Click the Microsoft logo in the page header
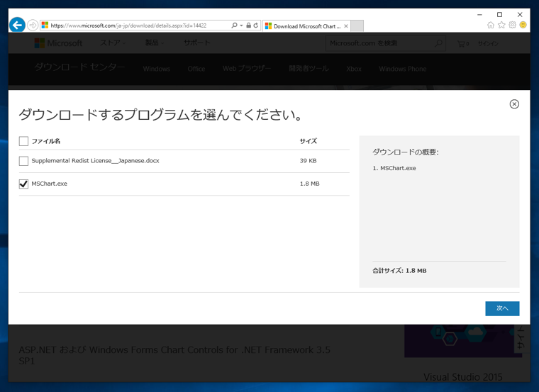This screenshot has width=539, height=392. tap(58, 43)
